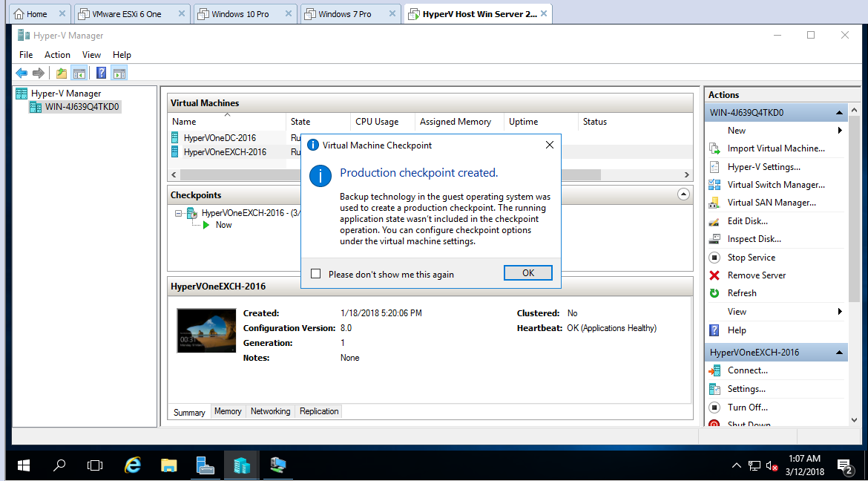This screenshot has width=868, height=481.
Task: Sort by the State column header
Action: click(x=318, y=122)
